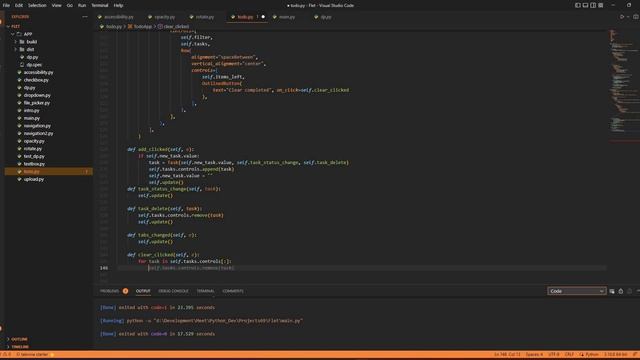The width and height of the screenshot is (640, 360).
Task: Click the line and column indicator
Action: (507, 355)
